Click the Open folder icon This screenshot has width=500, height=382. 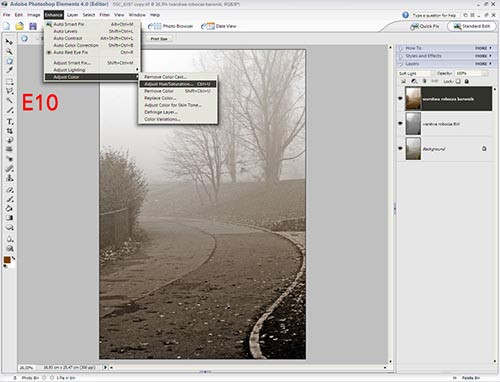coord(19,26)
